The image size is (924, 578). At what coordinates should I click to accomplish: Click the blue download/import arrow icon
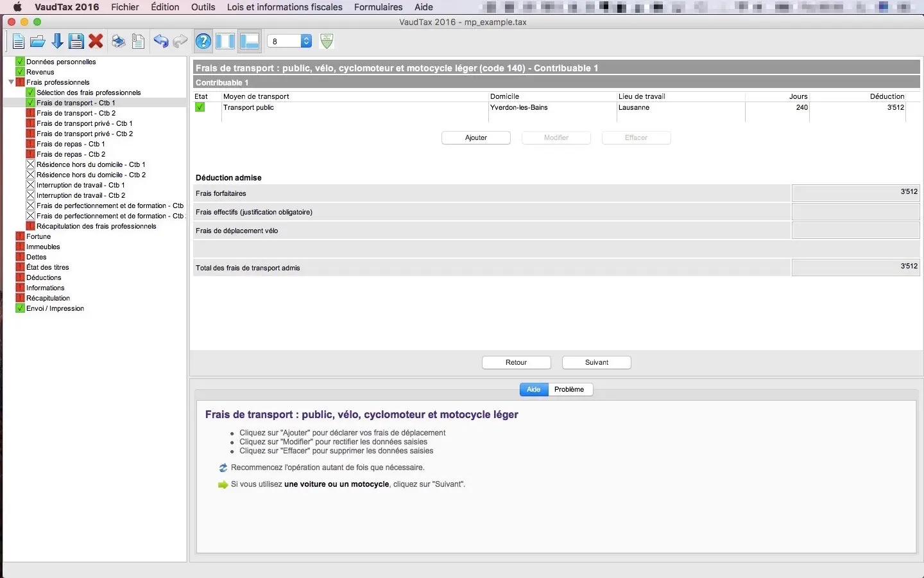point(57,42)
